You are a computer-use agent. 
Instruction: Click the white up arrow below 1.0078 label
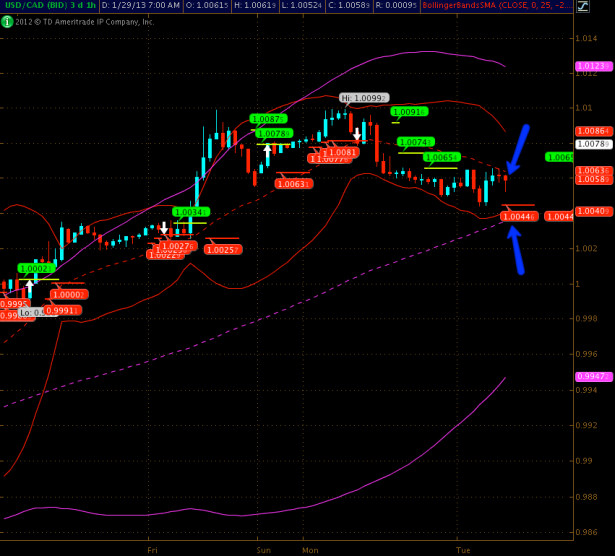pos(268,149)
